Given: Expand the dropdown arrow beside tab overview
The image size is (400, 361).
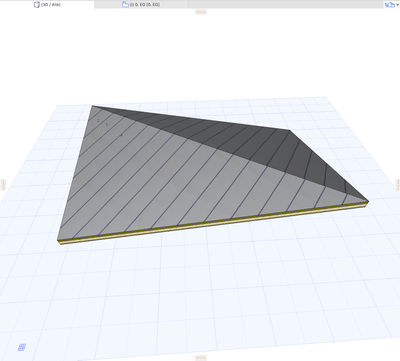Looking at the screenshot, I should point(397,5).
